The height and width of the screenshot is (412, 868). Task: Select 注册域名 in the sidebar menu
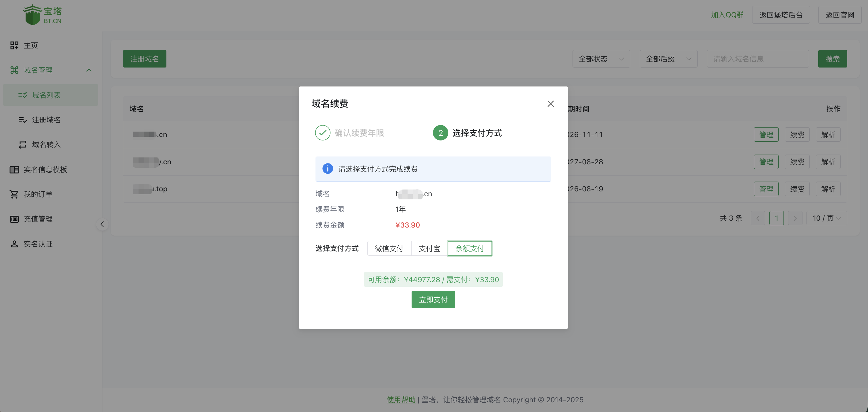47,120
